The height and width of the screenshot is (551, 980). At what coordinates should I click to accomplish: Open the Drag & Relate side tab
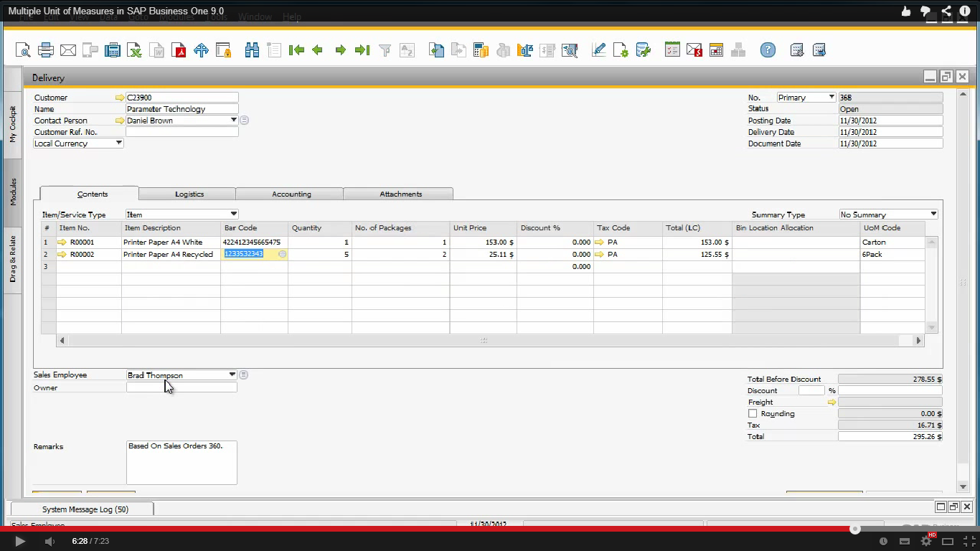(13, 258)
